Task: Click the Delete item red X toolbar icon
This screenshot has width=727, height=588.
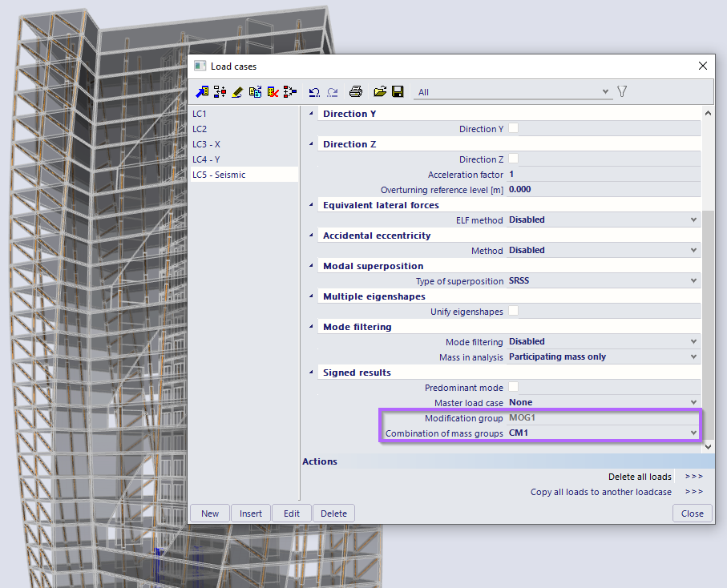Action: pos(273,92)
